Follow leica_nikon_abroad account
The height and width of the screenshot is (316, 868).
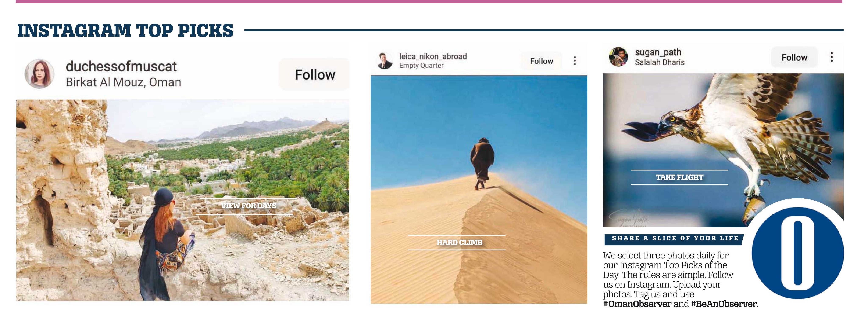point(542,61)
